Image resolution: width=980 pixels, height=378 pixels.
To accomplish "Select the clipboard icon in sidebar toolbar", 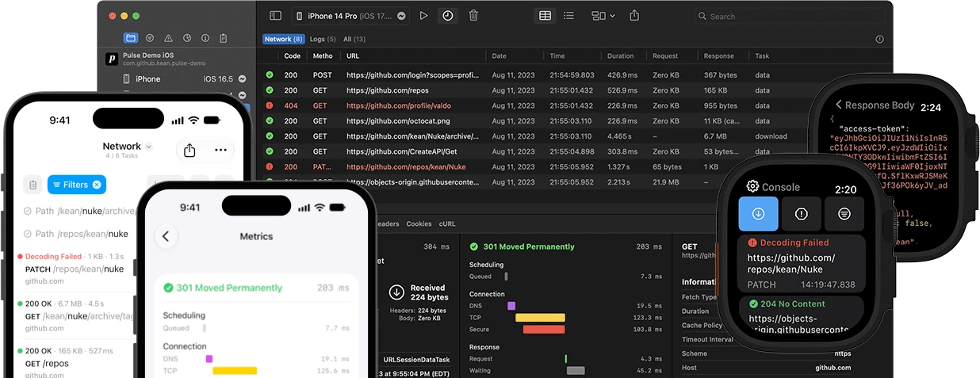I will tap(224, 37).
